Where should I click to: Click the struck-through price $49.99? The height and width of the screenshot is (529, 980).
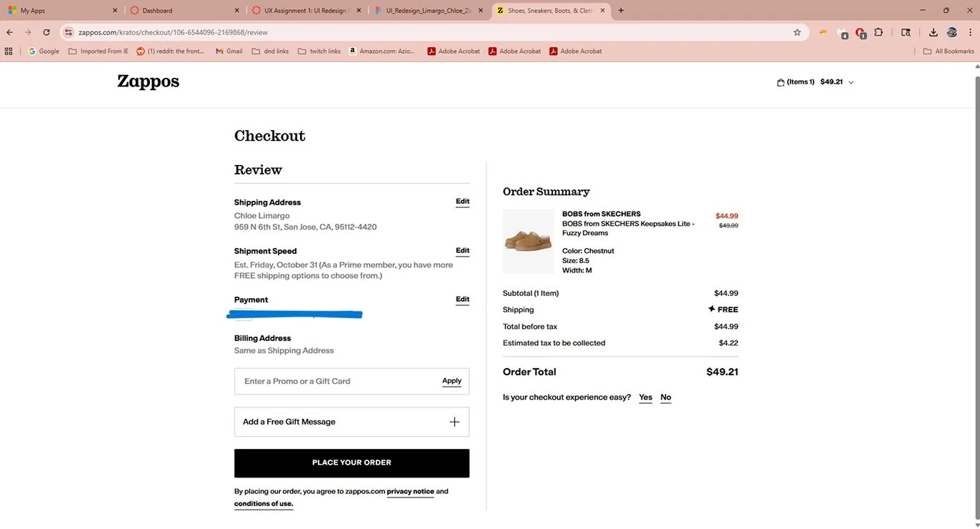[x=729, y=225]
